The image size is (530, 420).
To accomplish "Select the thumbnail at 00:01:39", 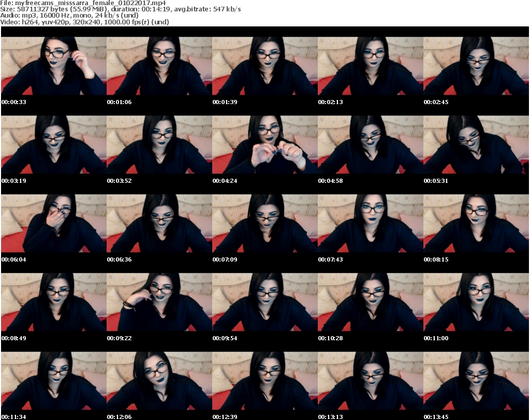I will pos(265,66).
